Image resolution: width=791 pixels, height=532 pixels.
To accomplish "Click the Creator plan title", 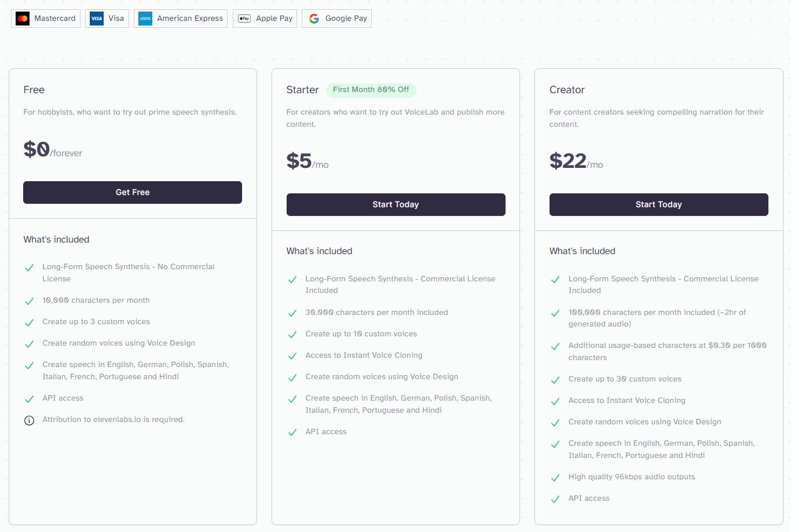I will coord(567,90).
